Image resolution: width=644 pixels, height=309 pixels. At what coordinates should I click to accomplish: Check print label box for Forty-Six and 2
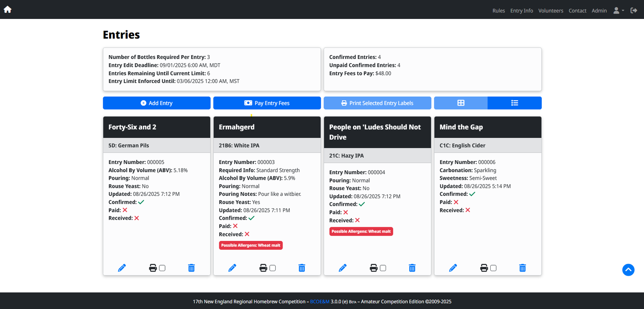(162, 268)
